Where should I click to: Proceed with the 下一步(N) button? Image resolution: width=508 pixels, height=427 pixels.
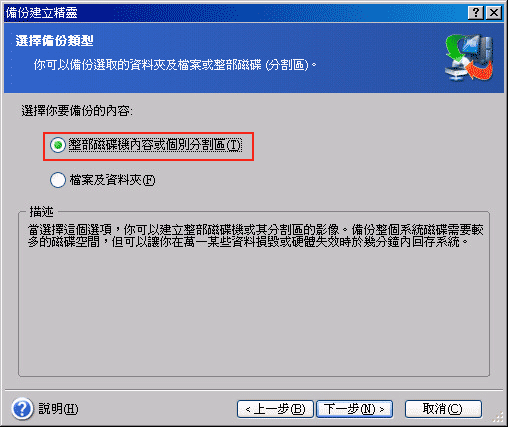click(354, 409)
